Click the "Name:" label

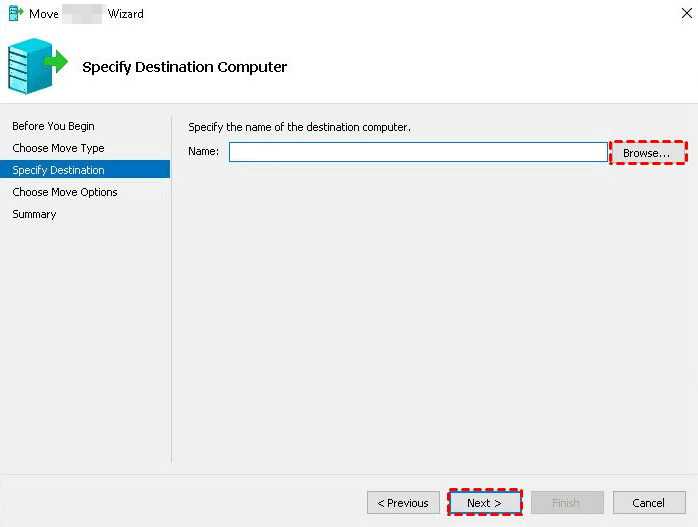pos(203,152)
